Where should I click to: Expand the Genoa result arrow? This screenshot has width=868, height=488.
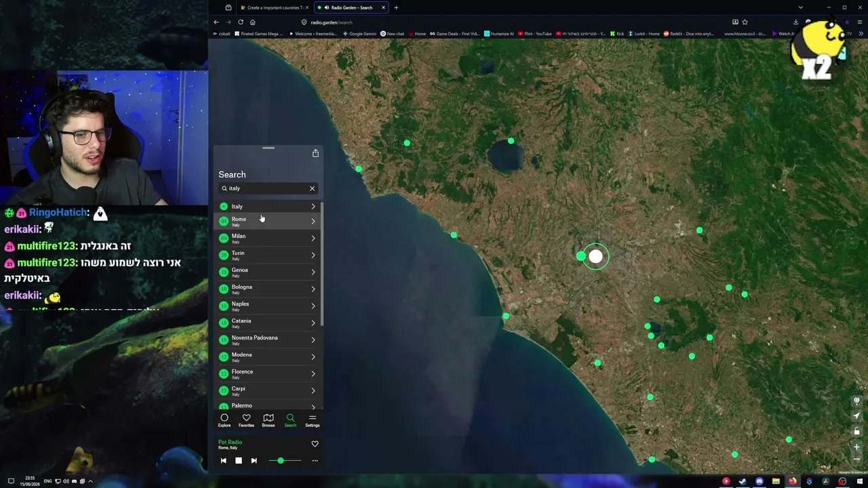coord(313,272)
